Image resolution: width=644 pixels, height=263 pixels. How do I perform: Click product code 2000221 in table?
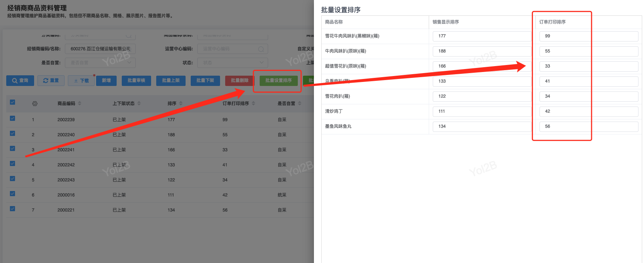pyautogui.click(x=66, y=210)
